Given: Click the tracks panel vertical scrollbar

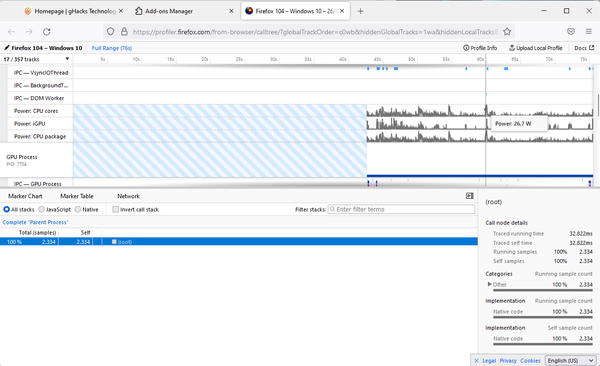Looking at the screenshot, I should [598, 105].
